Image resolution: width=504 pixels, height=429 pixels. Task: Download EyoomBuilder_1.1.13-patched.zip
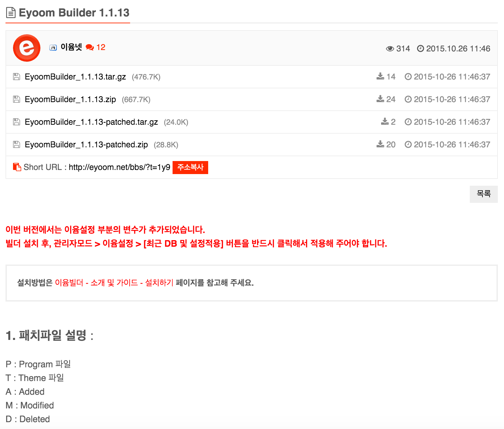pos(86,145)
